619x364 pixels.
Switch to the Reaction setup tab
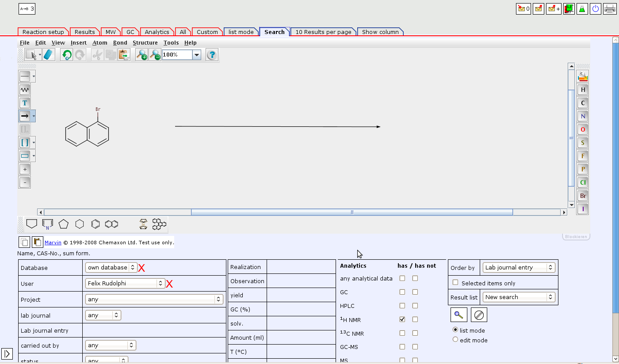[x=43, y=32]
